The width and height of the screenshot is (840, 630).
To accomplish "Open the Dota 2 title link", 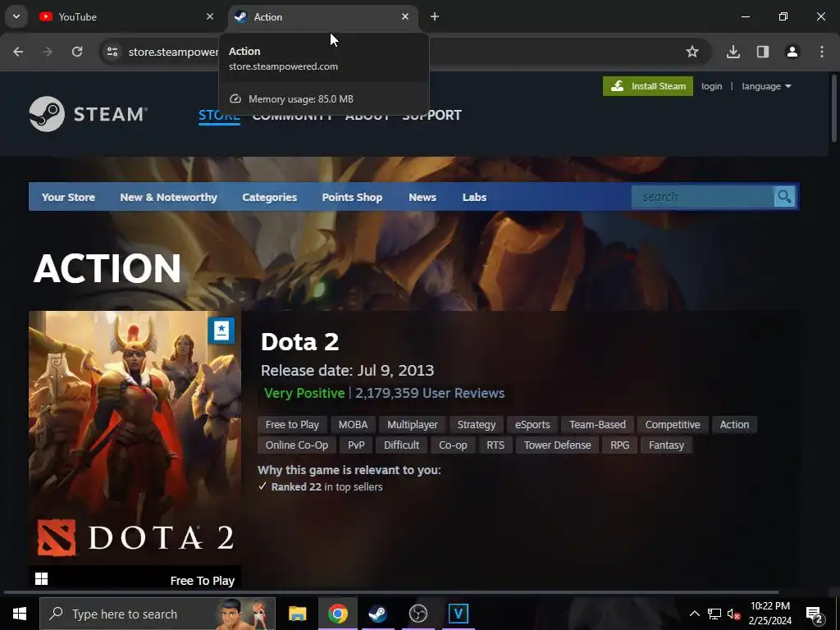I will (x=299, y=342).
